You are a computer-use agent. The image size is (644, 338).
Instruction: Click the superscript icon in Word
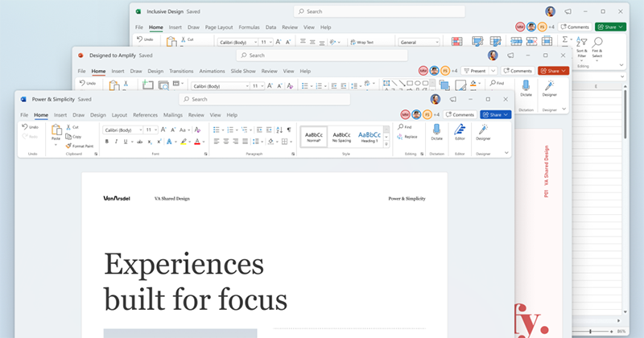coord(159,142)
